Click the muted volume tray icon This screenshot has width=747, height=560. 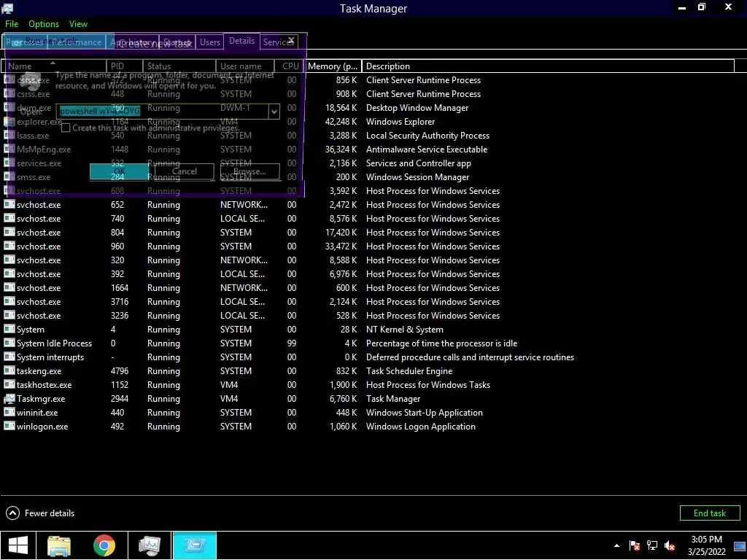click(x=670, y=545)
